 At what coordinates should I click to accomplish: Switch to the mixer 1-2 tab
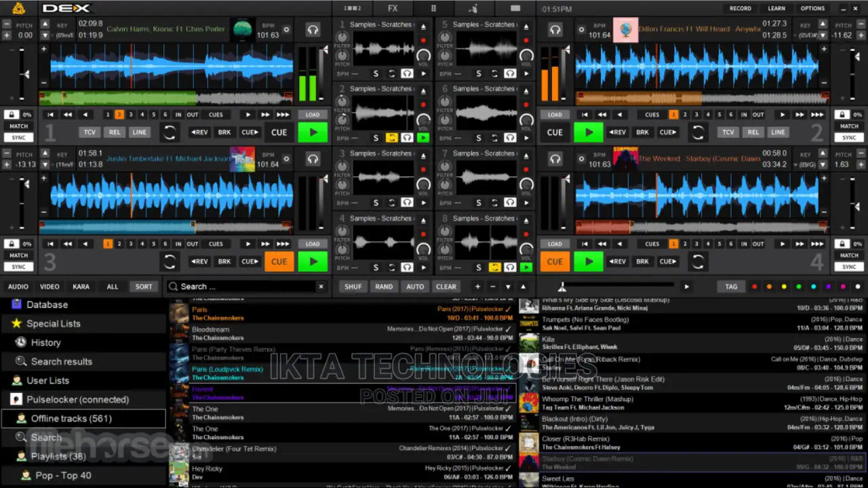pos(353,8)
